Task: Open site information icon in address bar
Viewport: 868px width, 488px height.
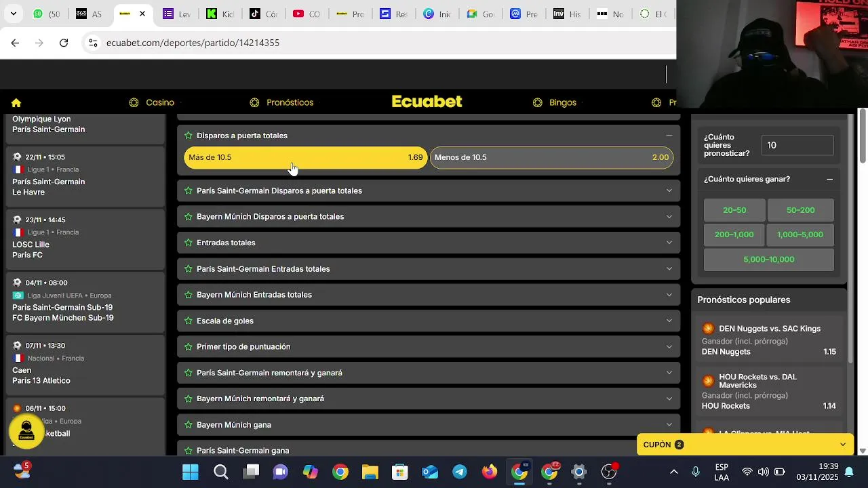Action: pyautogui.click(x=93, y=43)
